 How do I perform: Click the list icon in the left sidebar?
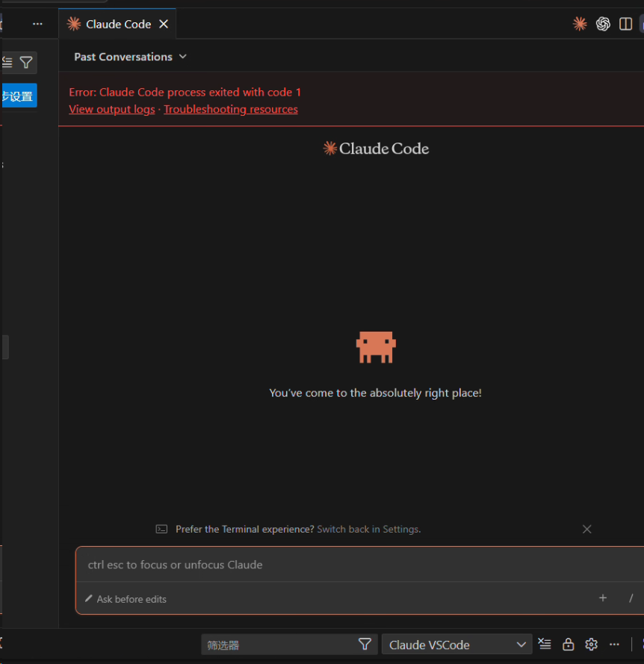point(7,63)
